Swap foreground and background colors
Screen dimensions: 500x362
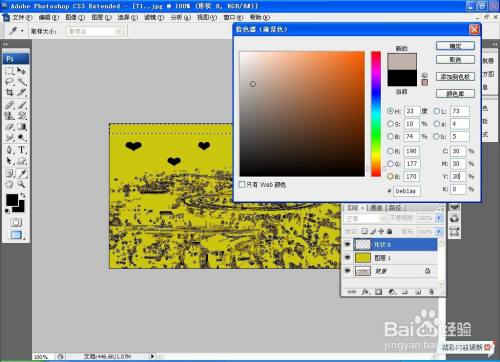tap(23, 195)
